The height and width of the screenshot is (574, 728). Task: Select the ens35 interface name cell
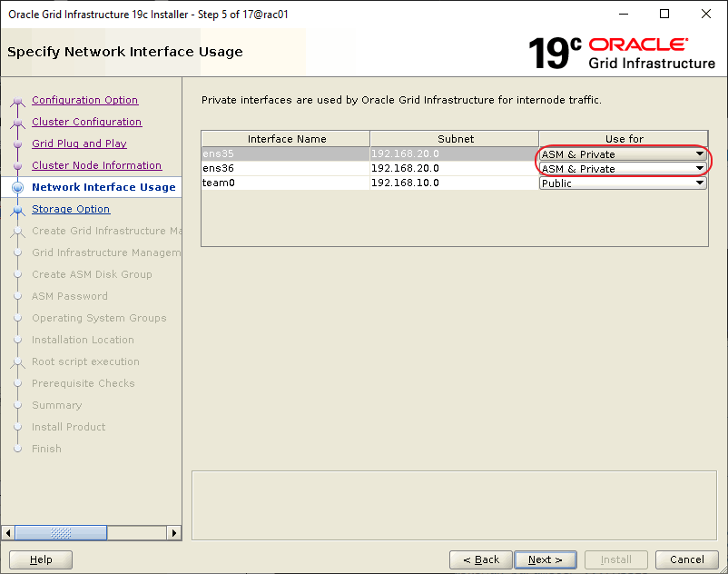click(286, 153)
